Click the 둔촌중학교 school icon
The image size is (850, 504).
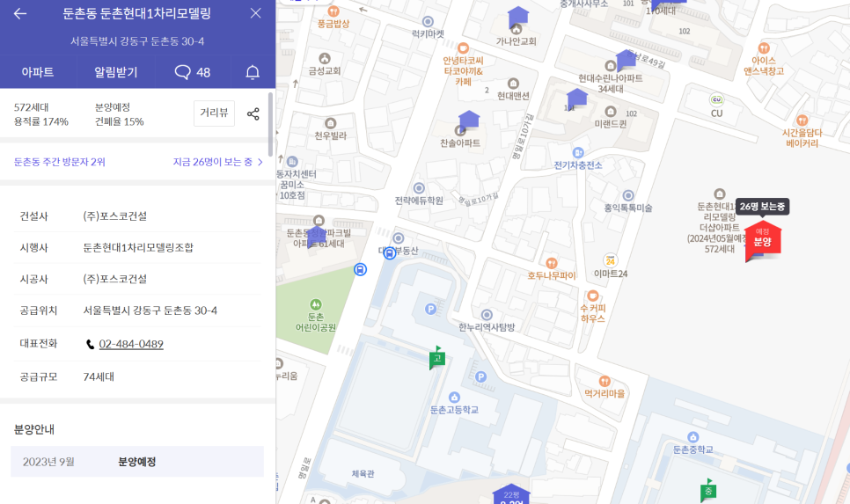point(692,437)
